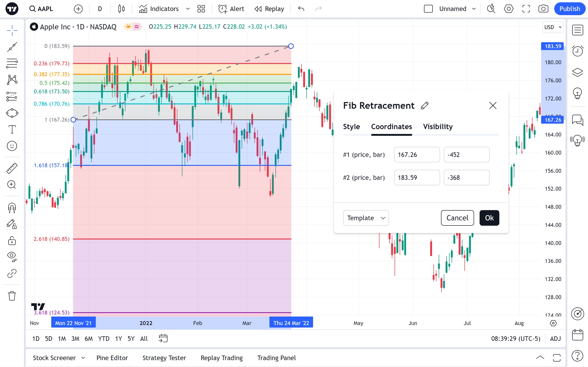Switch to the Style tab

[351, 127]
